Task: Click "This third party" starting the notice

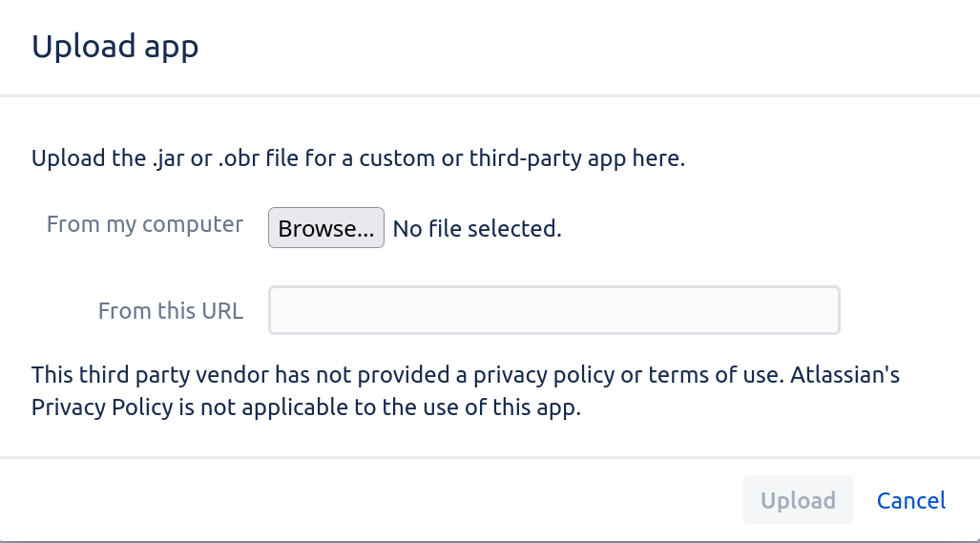Action: click(x=112, y=375)
